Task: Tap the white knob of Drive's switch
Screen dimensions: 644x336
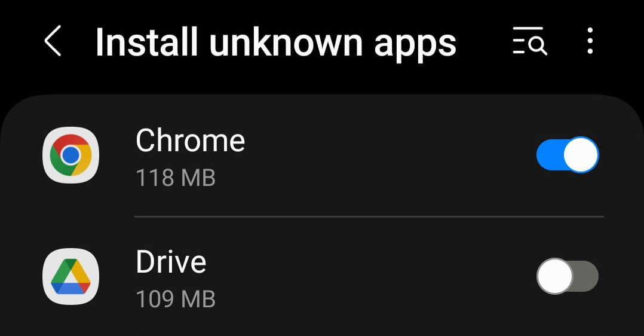Action: (554, 276)
